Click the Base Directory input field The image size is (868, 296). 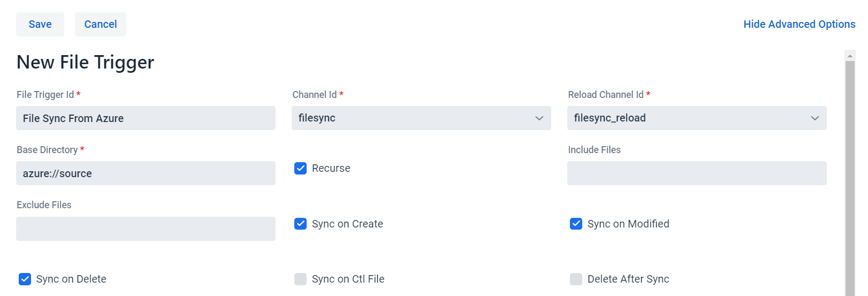coord(146,173)
